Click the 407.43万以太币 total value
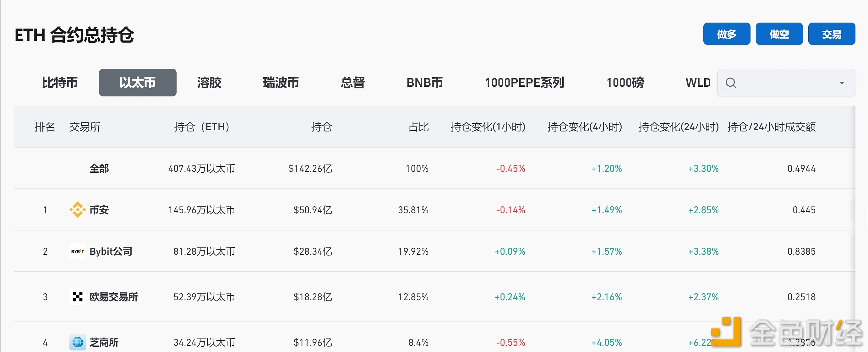The width and height of the screenshot is (868, 352). point(201,168)
